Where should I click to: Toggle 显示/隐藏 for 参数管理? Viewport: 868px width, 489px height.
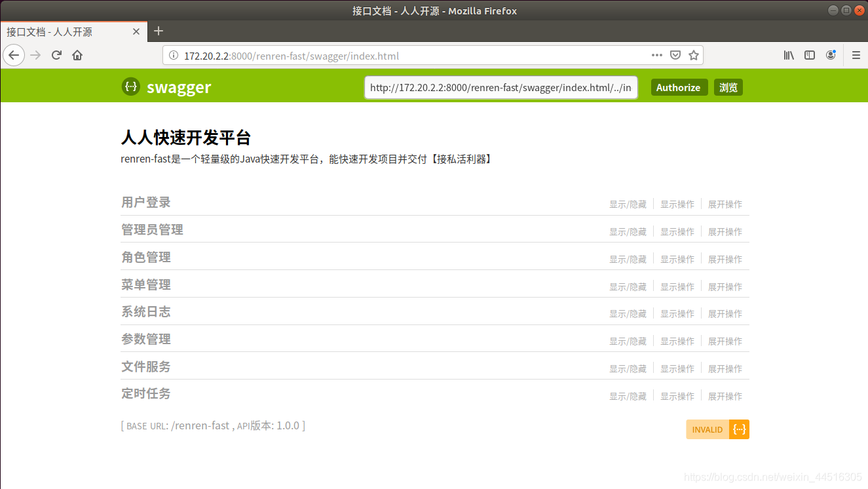tap(628, 342)
